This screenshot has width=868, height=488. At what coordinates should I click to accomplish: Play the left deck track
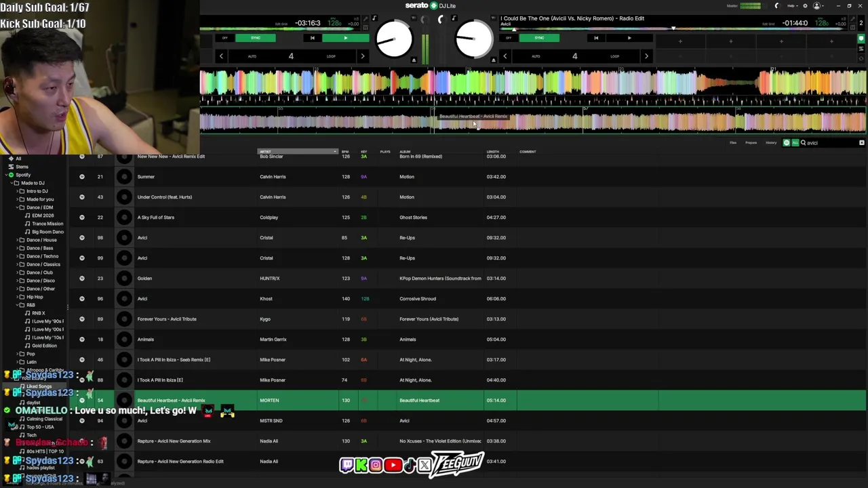pyautogui.click(x=345, y=38)
